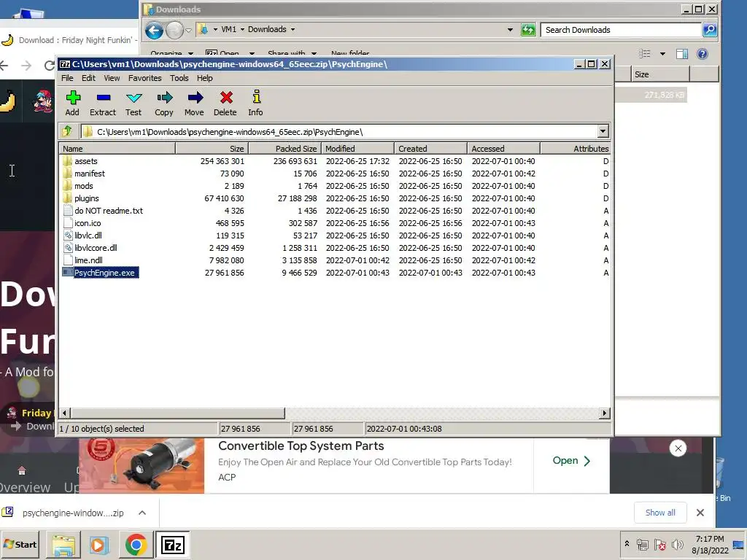
Task: Select the icon.ico file
Action: pyautogui.click(x=88, y=223)
